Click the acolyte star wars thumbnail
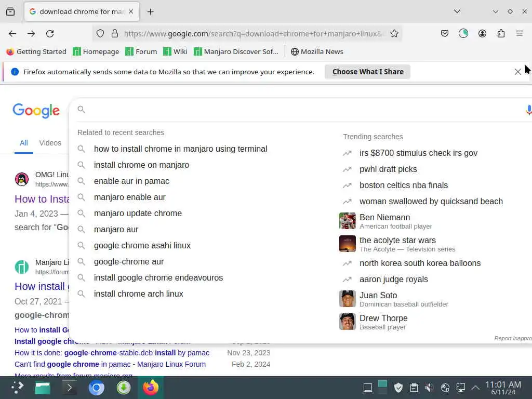The width and height of the screenshot is (532, 399). coord(348,244)
